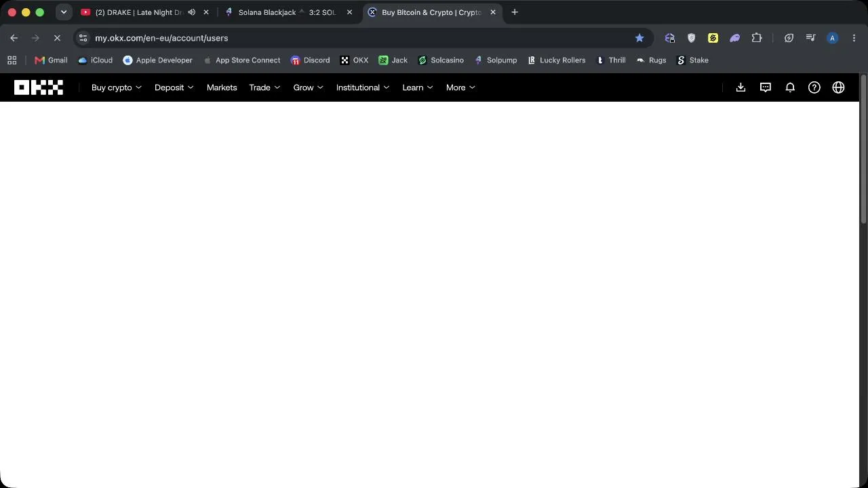The image size is (868, 488).
Task: Expand the Learn dropdown
Action: [x=418, y=87]
